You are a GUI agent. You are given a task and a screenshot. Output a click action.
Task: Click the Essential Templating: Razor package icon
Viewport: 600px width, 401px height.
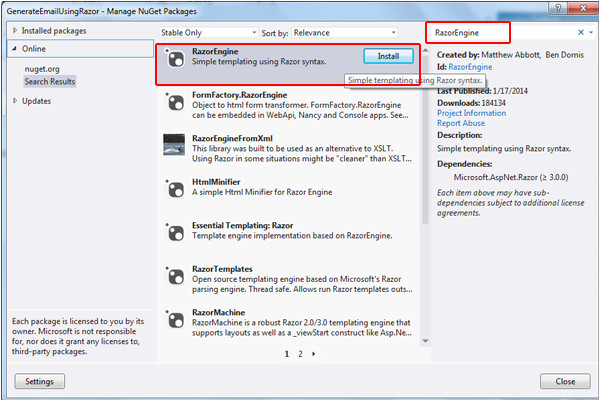[x=175, y=233]
